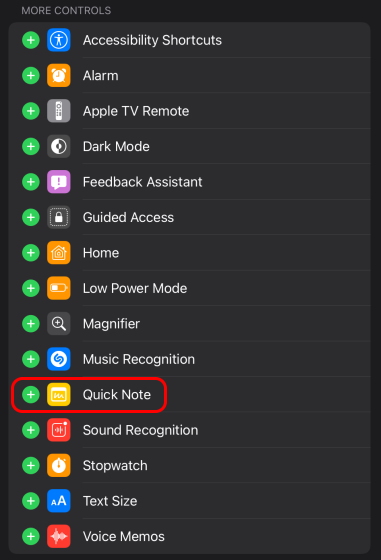Tap the Accessibility Shortcuts icon
Image resolution: width=381 pixels, height=560 pixels.
coord(59,40)
